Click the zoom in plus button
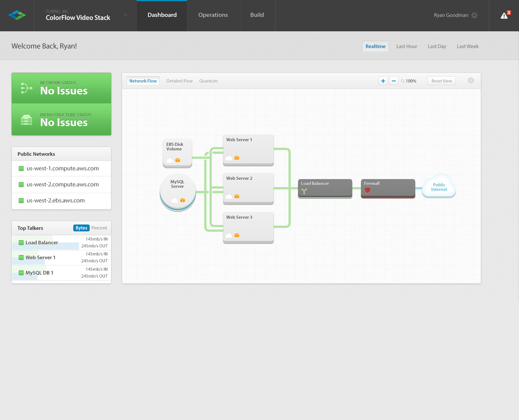Image resolution: width=519 pixels, height=420 pixels. (383, 81)
